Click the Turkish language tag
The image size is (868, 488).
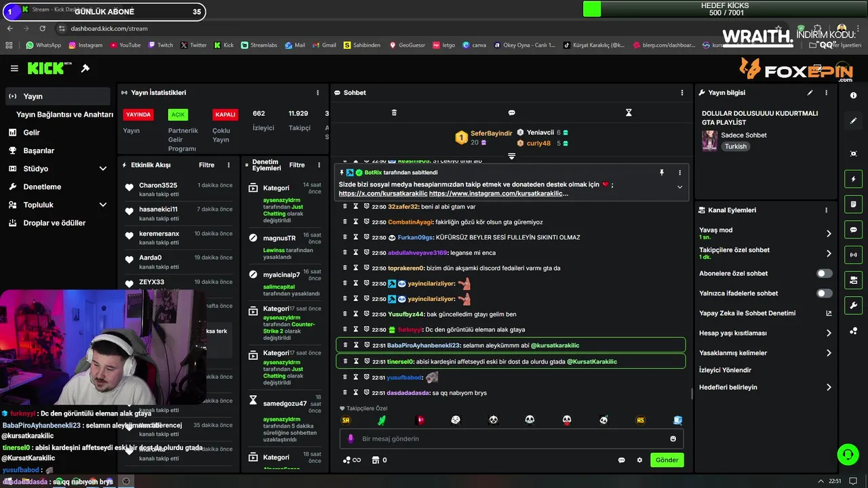click(735, 146)
